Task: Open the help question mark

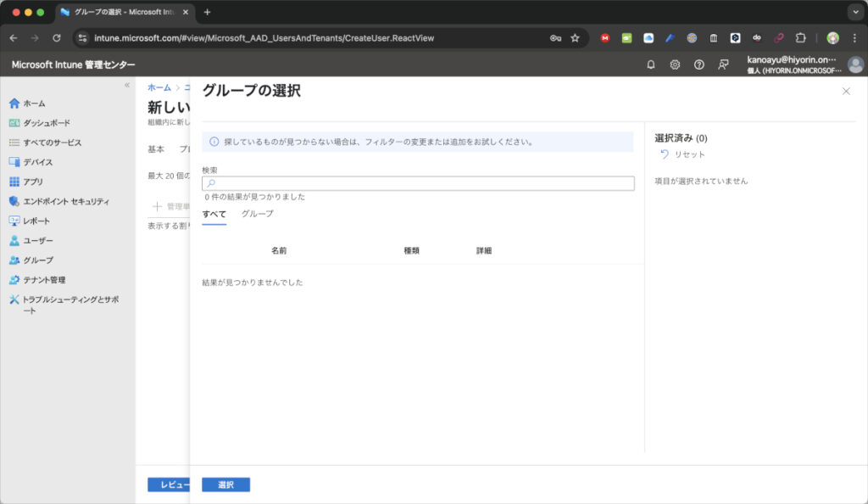Action: coord(699,64)
